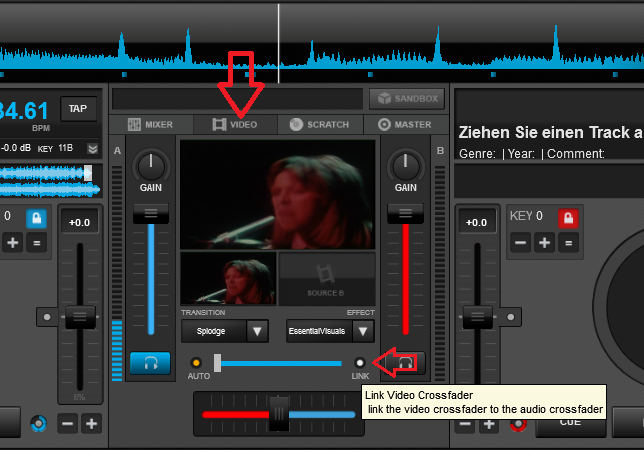The width and height of the screenshot is (644, 450).
Task: Click the right deck pitch slider handle
Action: pos(477,317)
